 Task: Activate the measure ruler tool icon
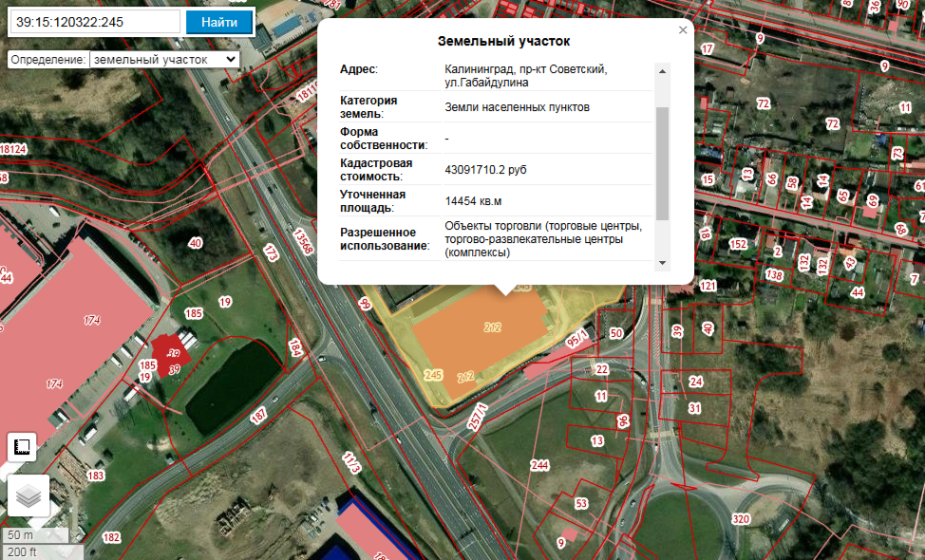(22, 447)
